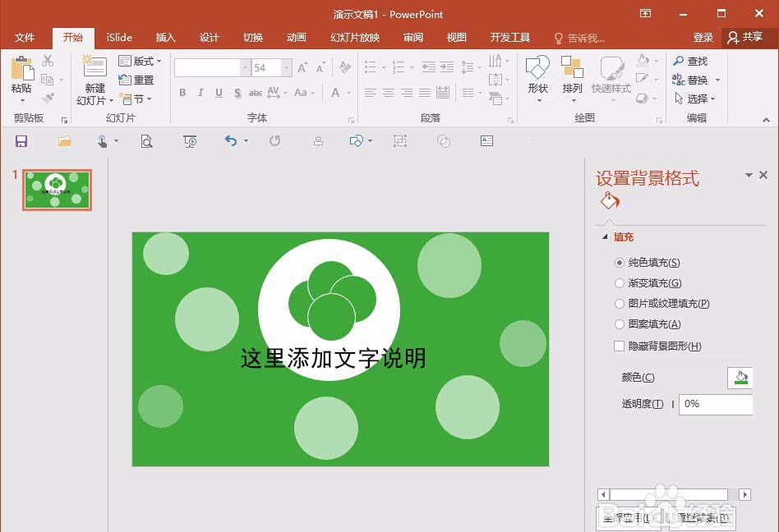Enable hide background graphics (隐藏背景图形) checkbox
Viewport: 779px width, 532px height.
pos(619,346)
